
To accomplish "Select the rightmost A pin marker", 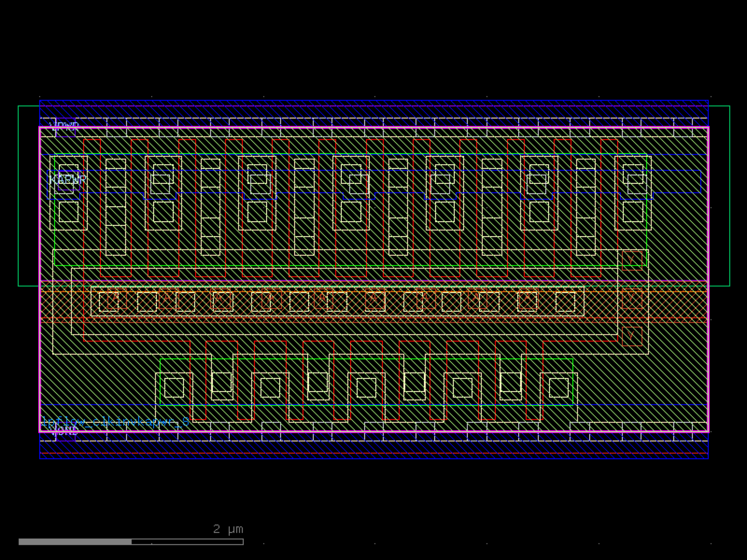I will (x=527, y=299).
